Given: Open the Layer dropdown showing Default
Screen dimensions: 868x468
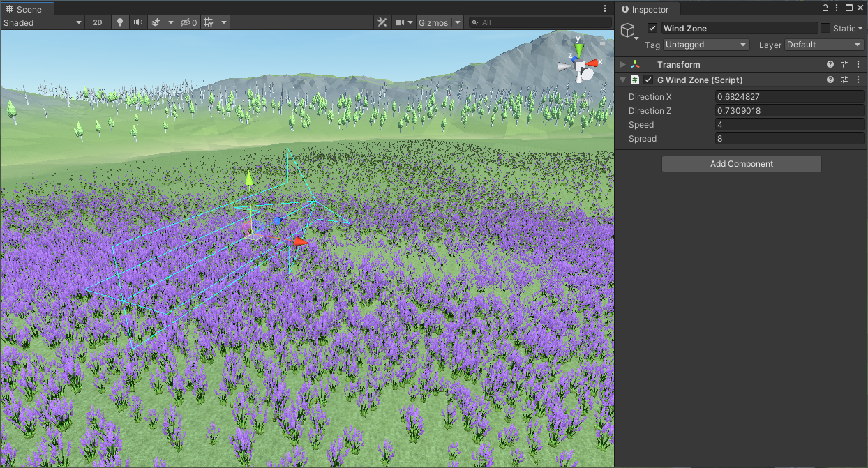Looking at the screenshot, I should pos(825,45).
